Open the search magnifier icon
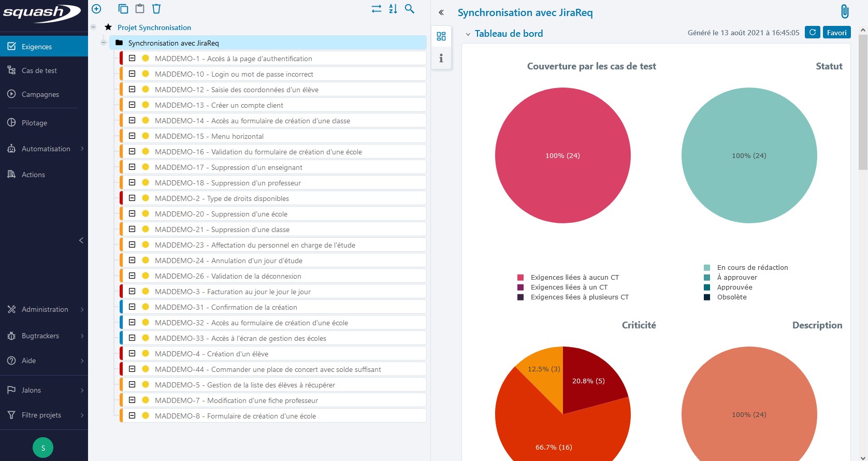Screen dimensions: 868x461 tap(410, 9)
